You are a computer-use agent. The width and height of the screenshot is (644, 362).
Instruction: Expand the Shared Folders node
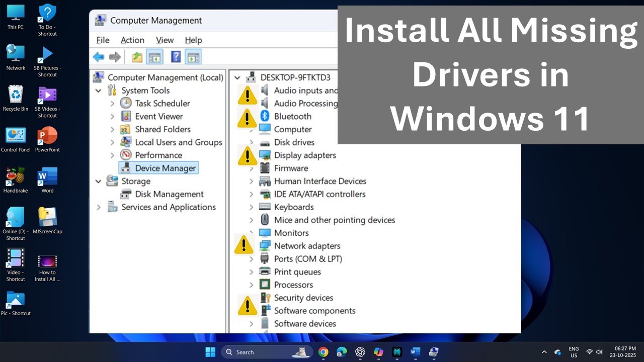click(x=112, y=129)
